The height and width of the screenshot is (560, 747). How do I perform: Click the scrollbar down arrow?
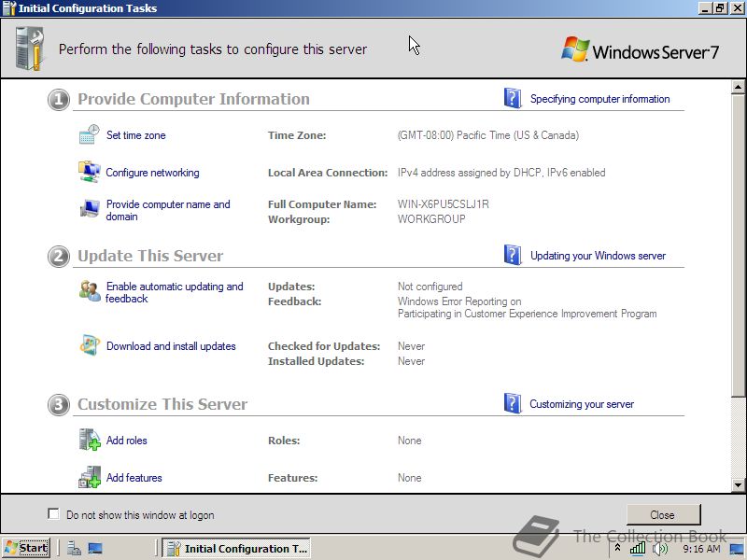pyautogui.click(x=738, y=484)
